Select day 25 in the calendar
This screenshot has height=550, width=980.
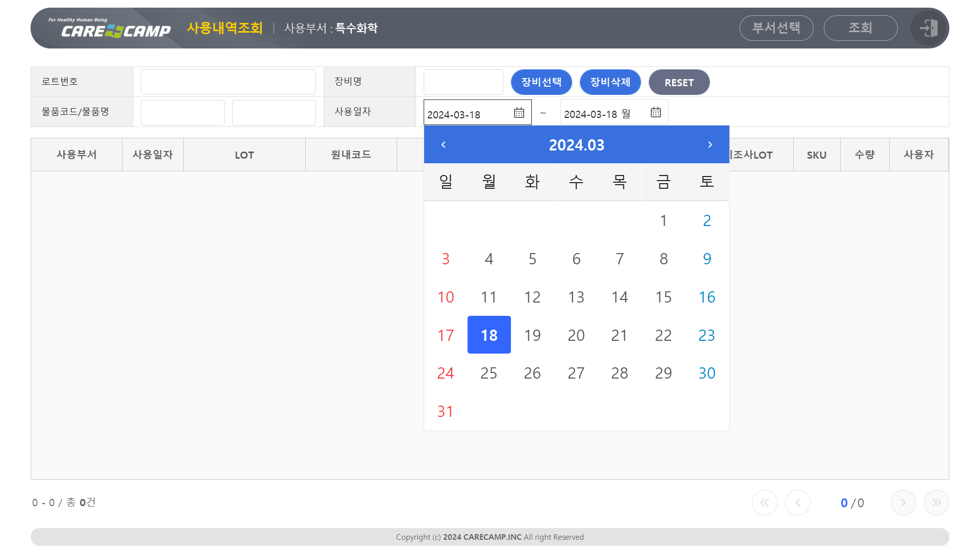[x=489, y=373]
